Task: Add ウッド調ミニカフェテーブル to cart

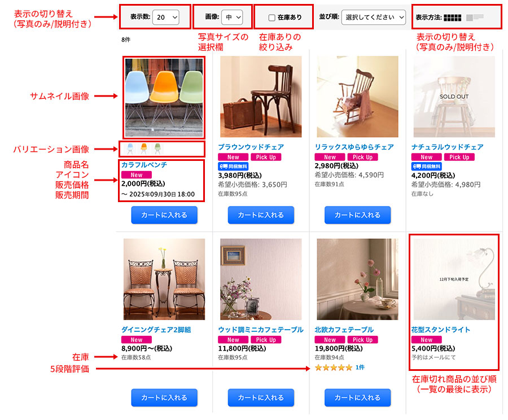Action: 261,397
